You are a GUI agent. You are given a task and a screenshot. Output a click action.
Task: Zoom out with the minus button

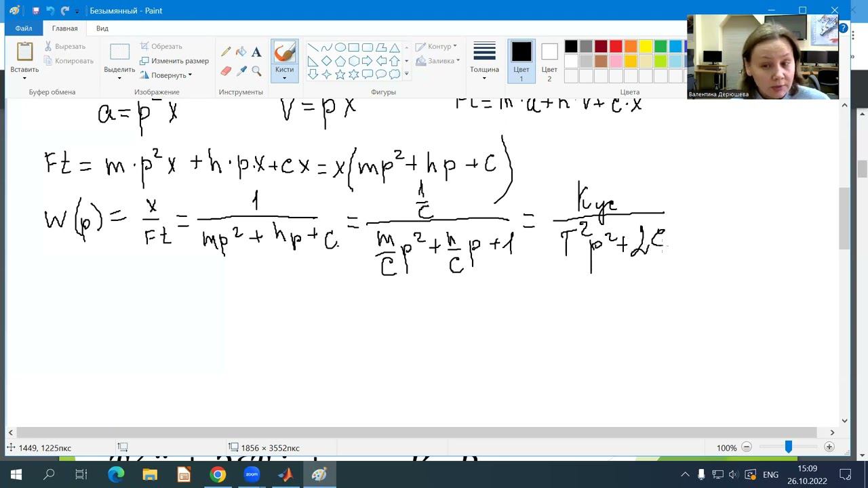pos(747,447)
